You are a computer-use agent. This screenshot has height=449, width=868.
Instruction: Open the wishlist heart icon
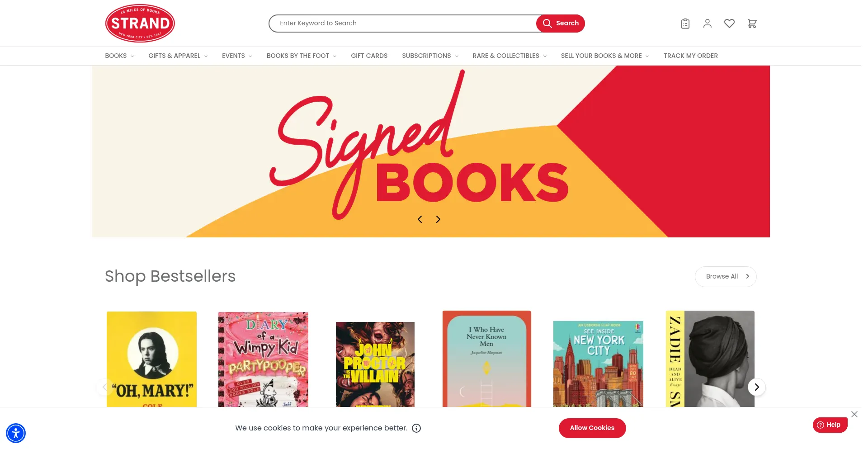point(729,24)
